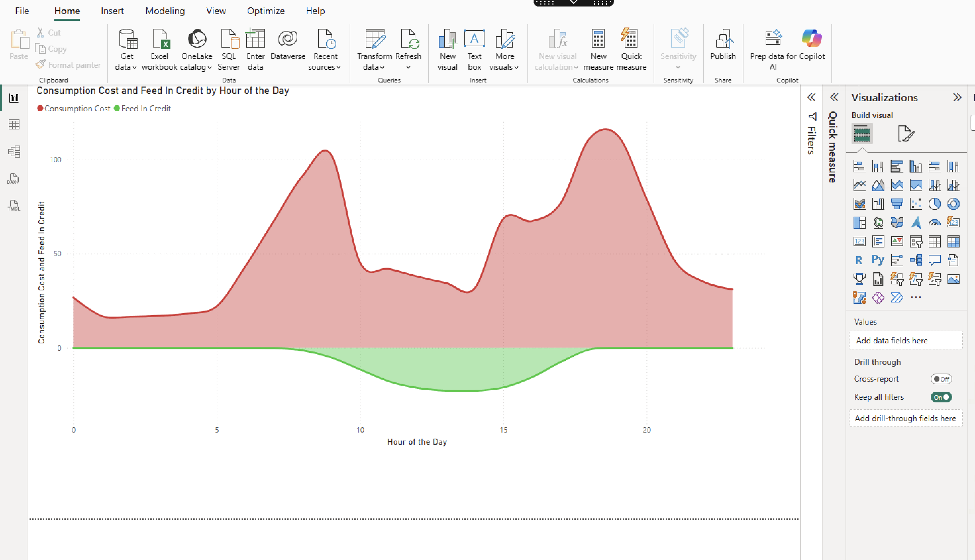
Task: Insert a Python visual
Action: click(x=878, y=260)
